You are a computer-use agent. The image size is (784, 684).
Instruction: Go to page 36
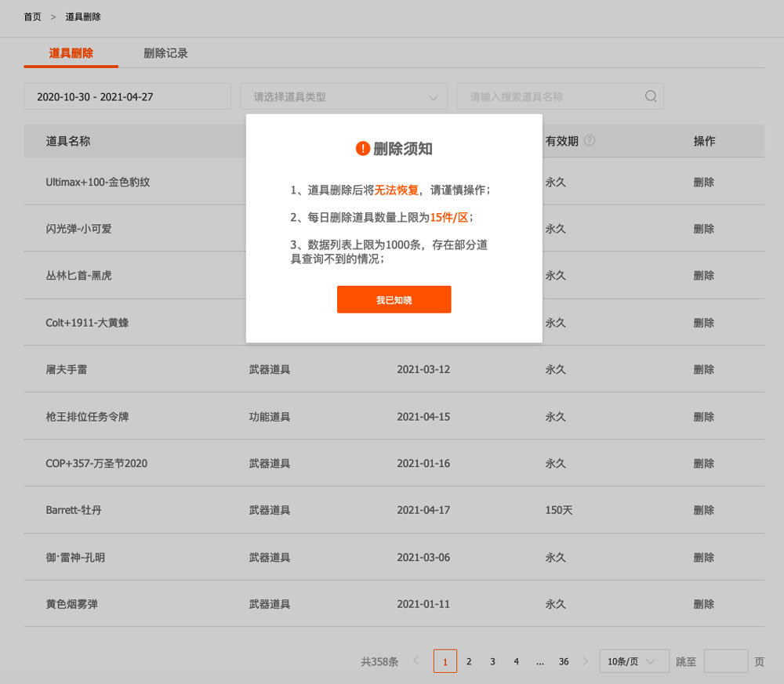tap(564, 661)
